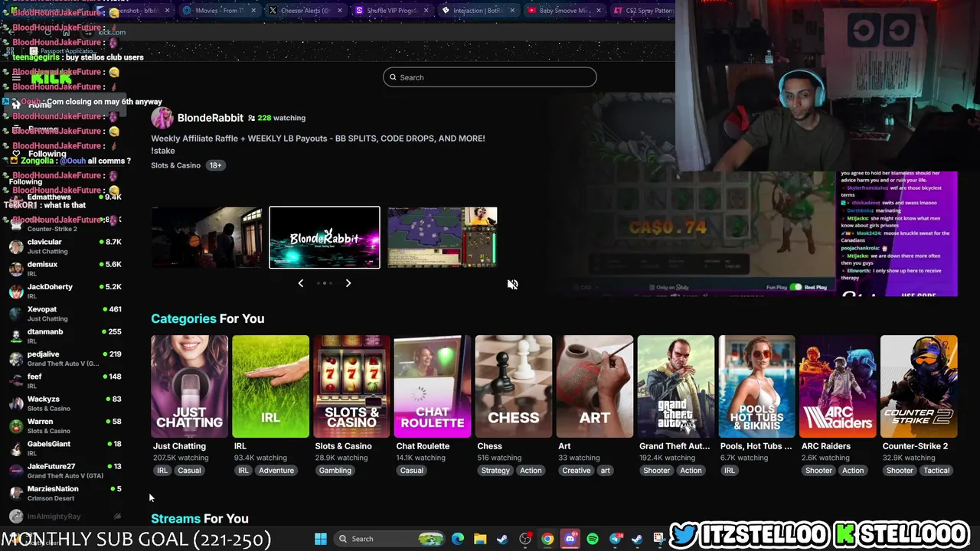Open the ARC Raiders category card
Image resolution: width=980 pixels, height=551 pixels.
pos(838,386)
